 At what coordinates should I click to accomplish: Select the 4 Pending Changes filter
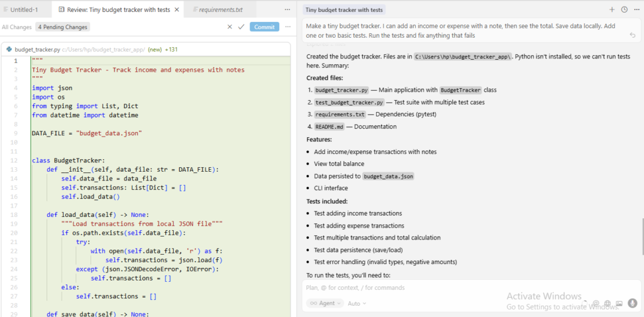[63, 27]
